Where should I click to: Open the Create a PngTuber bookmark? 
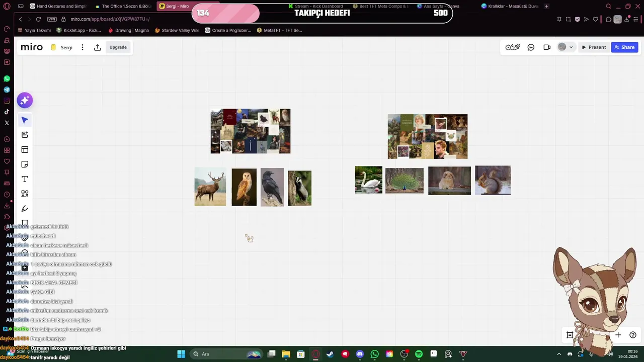pyautogui.click(x=228, y=30)
